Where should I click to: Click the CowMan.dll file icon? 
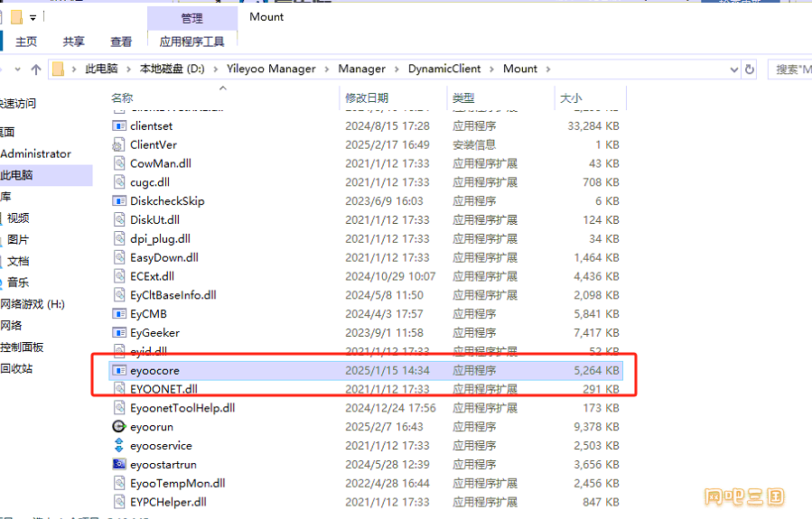(x=119, y=163)
